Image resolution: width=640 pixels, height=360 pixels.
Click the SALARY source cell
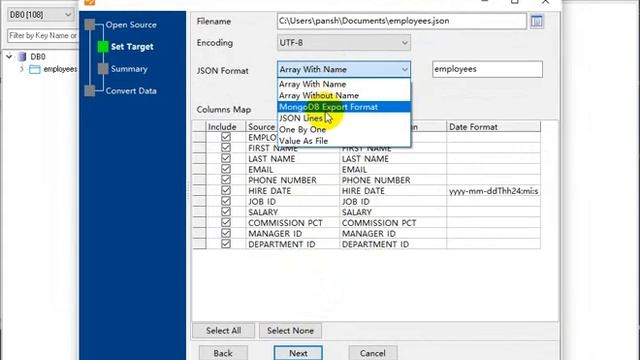click(292, 212)
